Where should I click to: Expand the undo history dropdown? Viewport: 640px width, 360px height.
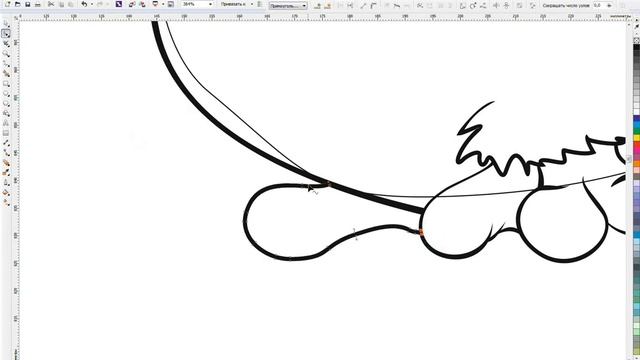pyautogui.click(x=91, y=4)
